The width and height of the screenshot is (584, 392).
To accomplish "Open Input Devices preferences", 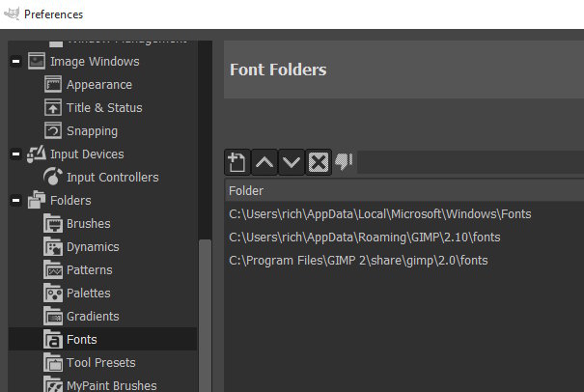I will (87, 154).
